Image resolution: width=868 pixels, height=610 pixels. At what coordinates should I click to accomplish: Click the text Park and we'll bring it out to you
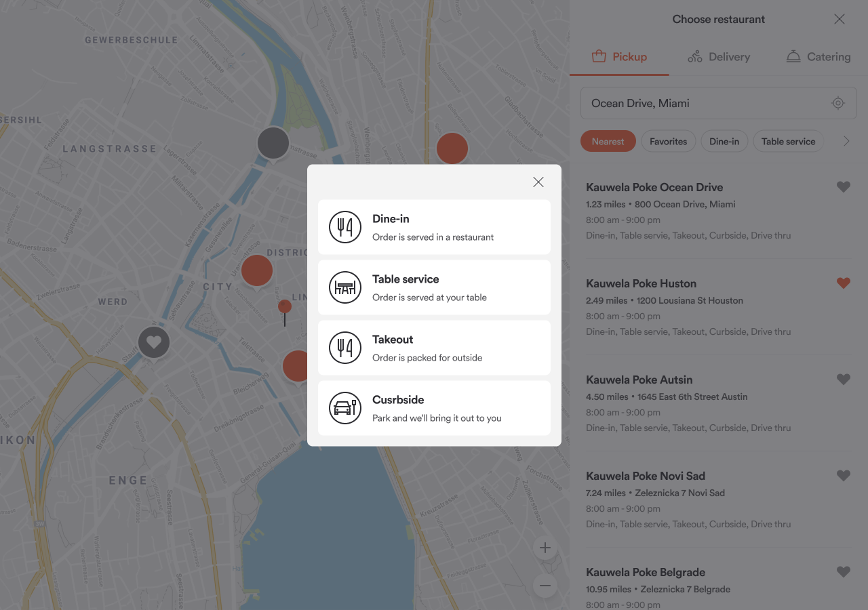coord(437,418)
